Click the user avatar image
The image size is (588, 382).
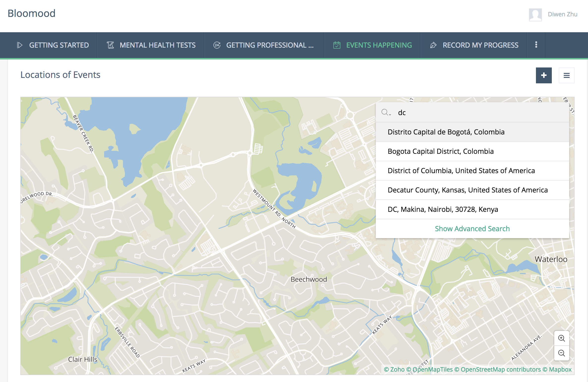coord(535,15)
